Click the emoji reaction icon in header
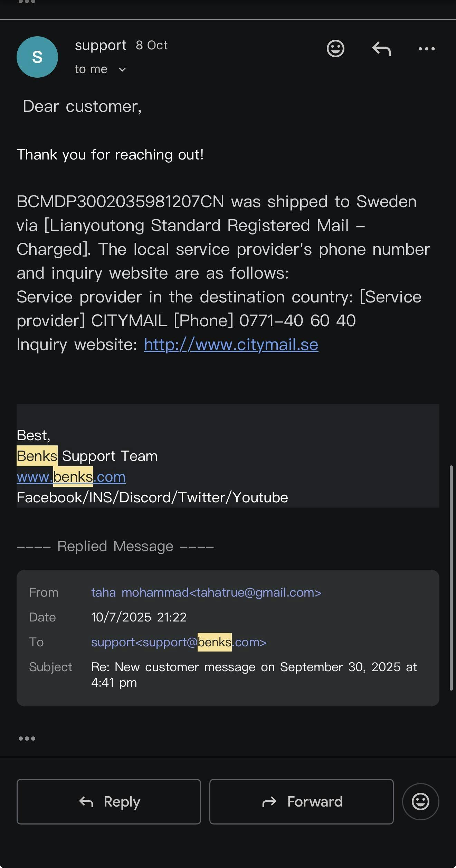The width and height of the screenshot is (456, 868). click(x=335, y=49)
